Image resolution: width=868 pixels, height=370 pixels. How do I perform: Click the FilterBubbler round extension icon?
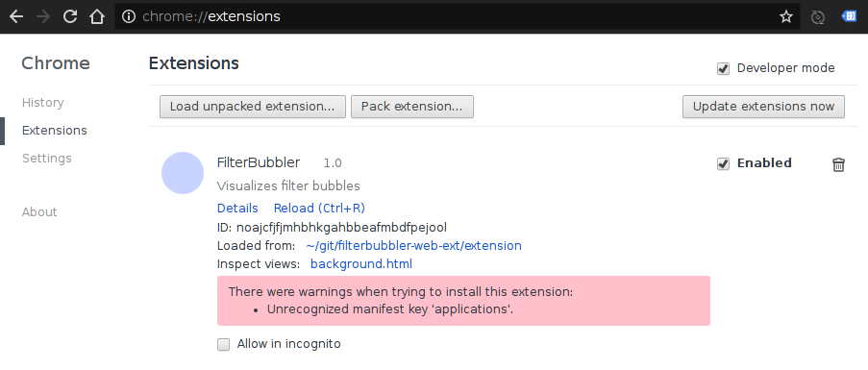point(183,173)
